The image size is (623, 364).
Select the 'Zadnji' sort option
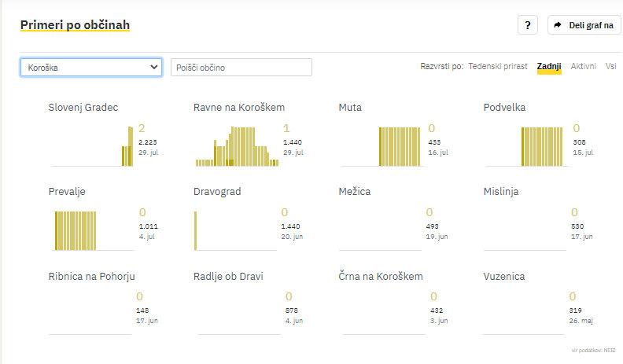[x=549, y=67]
